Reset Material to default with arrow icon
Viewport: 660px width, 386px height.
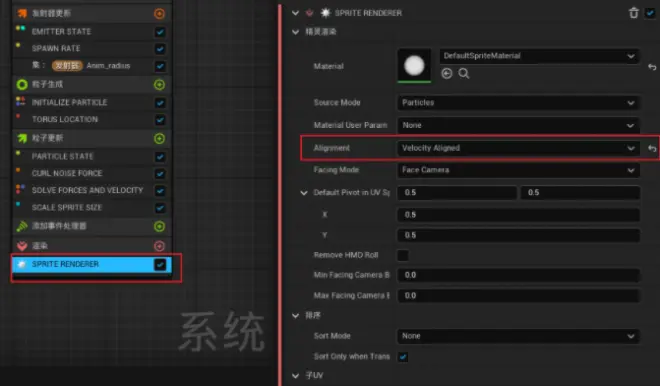click(x=652, y=67)
